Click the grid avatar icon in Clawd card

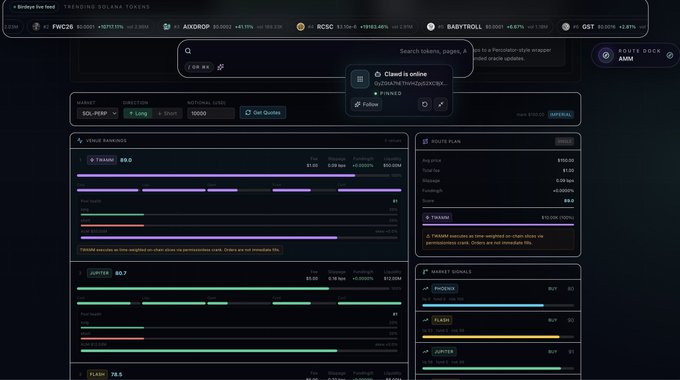click(x=360, y=79)
